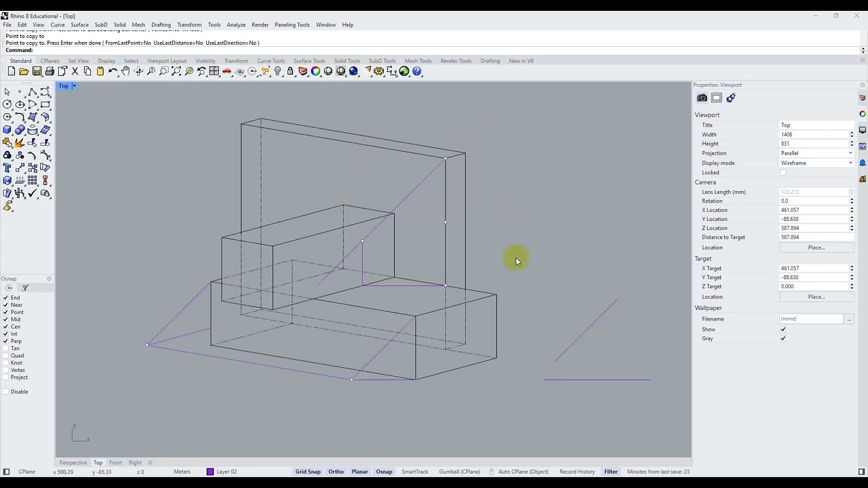This screenshot has height=488, width=868.
Task: Click the light bulb Hide/Show icon
Action: (x=277, y=71)
